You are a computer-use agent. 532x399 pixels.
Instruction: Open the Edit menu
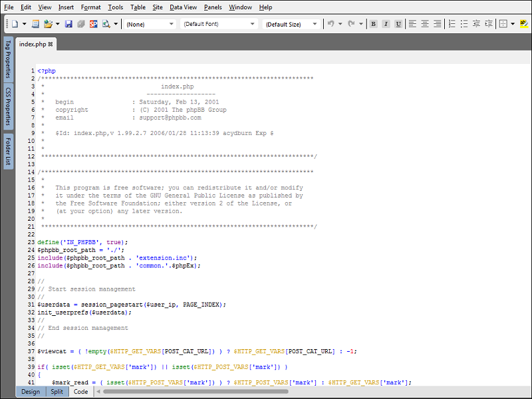(26, 7)
